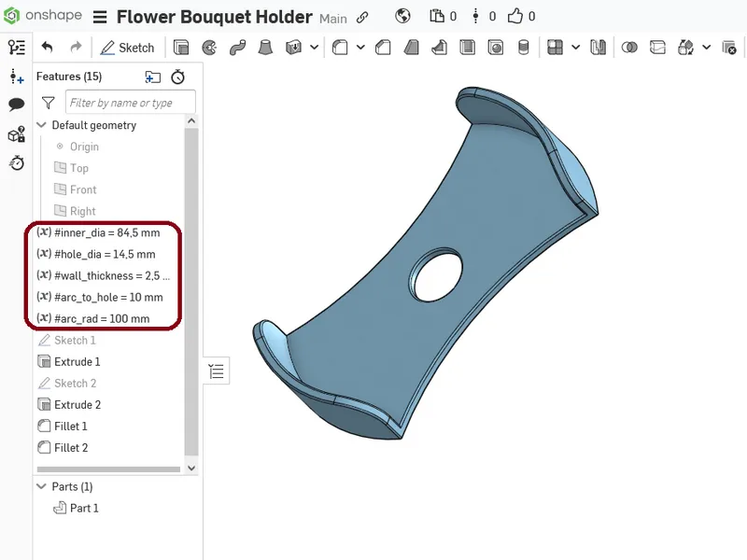
Task: Start a new Sketch
Action: pyautogui.click(x=127, y=48)
